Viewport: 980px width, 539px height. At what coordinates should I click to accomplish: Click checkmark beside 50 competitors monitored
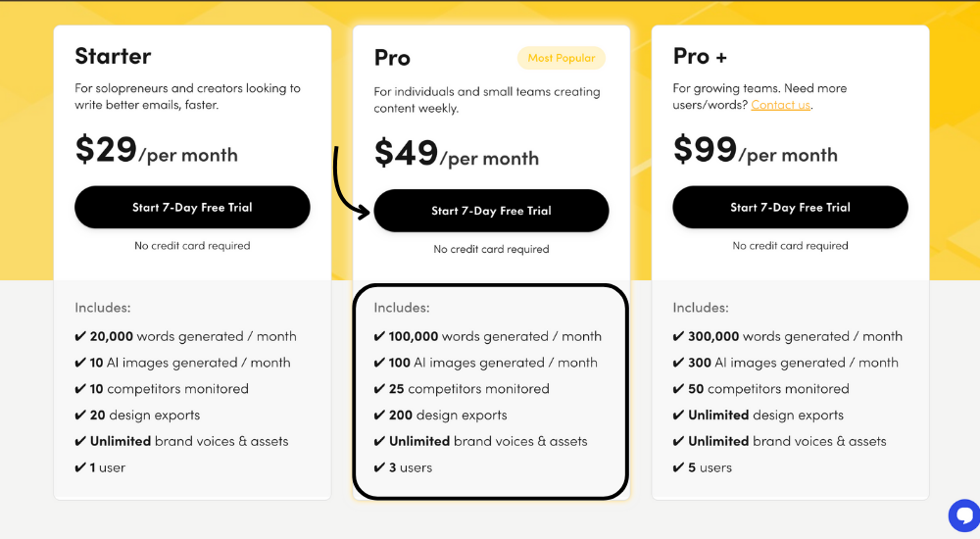click(x=678, y=389)
